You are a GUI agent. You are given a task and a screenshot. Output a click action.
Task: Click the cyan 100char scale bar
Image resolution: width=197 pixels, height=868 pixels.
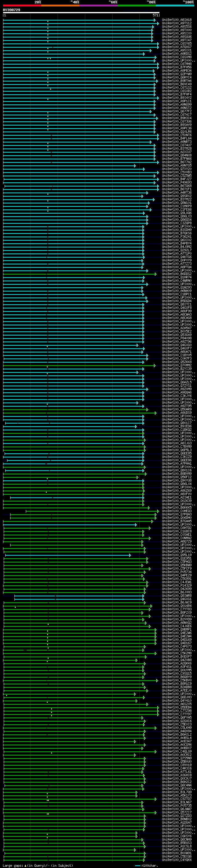pyautogui.click(x=138, y=866)
